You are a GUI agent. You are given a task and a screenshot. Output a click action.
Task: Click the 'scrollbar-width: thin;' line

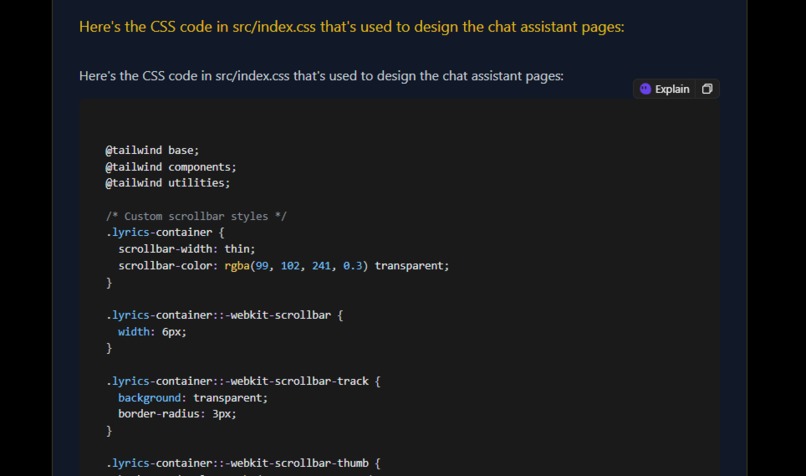click(x=187, y=249)
